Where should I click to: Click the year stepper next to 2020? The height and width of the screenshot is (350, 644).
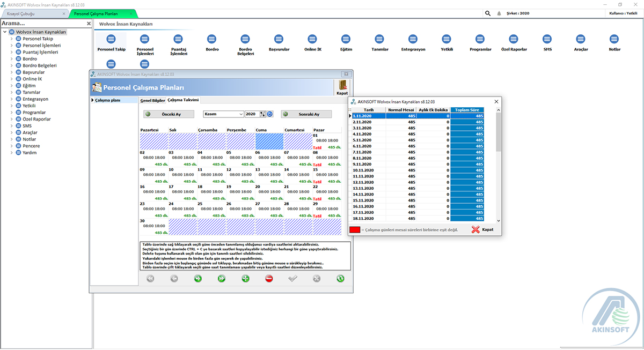(262, 114)
